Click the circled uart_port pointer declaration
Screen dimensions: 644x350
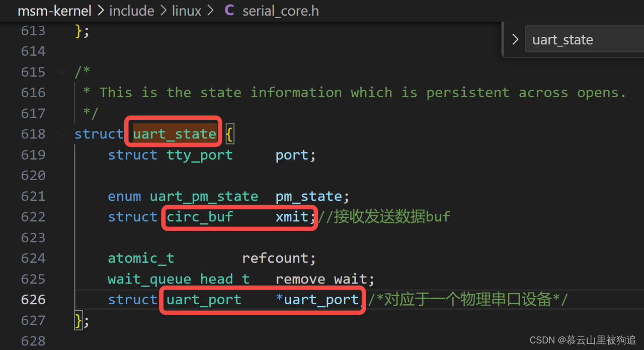pos(262,299)
